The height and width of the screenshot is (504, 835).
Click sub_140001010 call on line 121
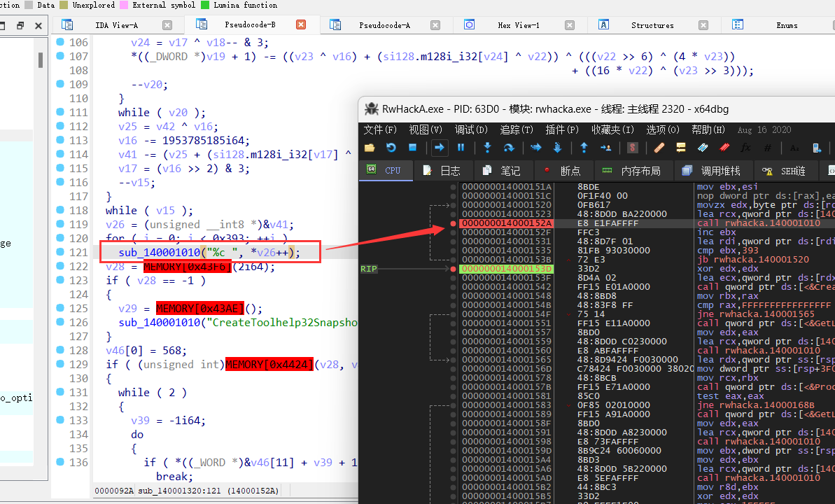pyautogui.click(x=159, y=253)
